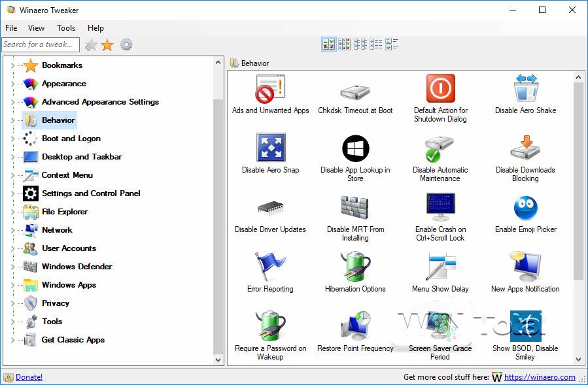Click the tree panel scroll up arrow

pos(218,62)
